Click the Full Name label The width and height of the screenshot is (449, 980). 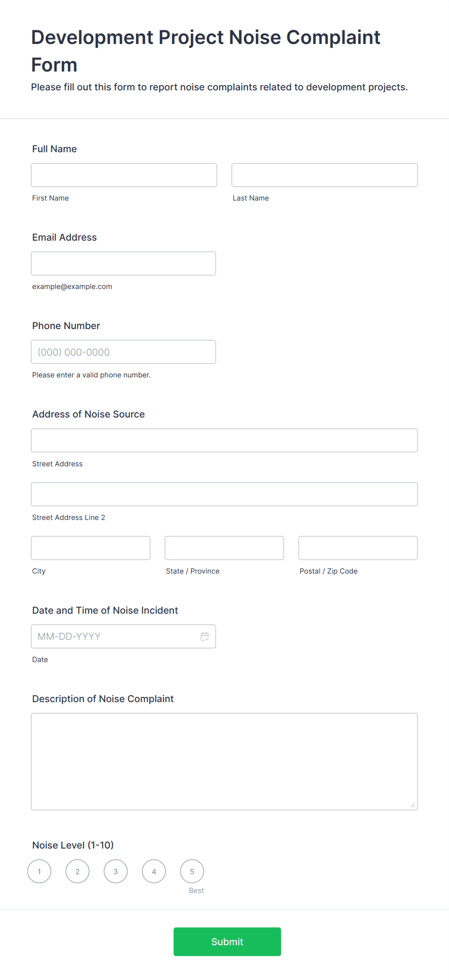55,149
